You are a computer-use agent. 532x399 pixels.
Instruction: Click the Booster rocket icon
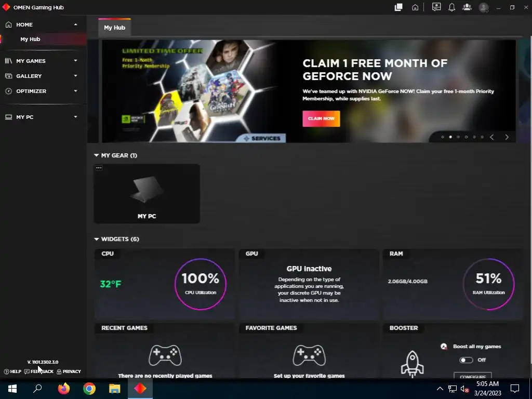412,364
